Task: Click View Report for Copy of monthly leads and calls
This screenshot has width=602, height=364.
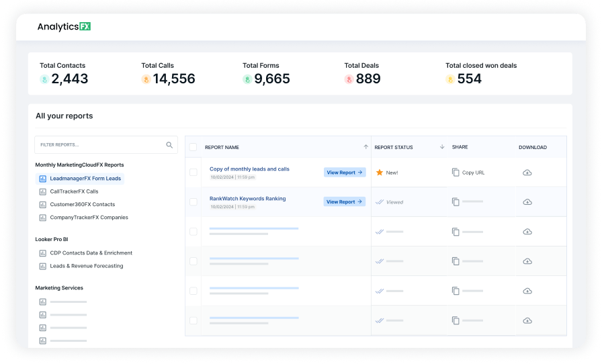Action: tap(345, 173)
